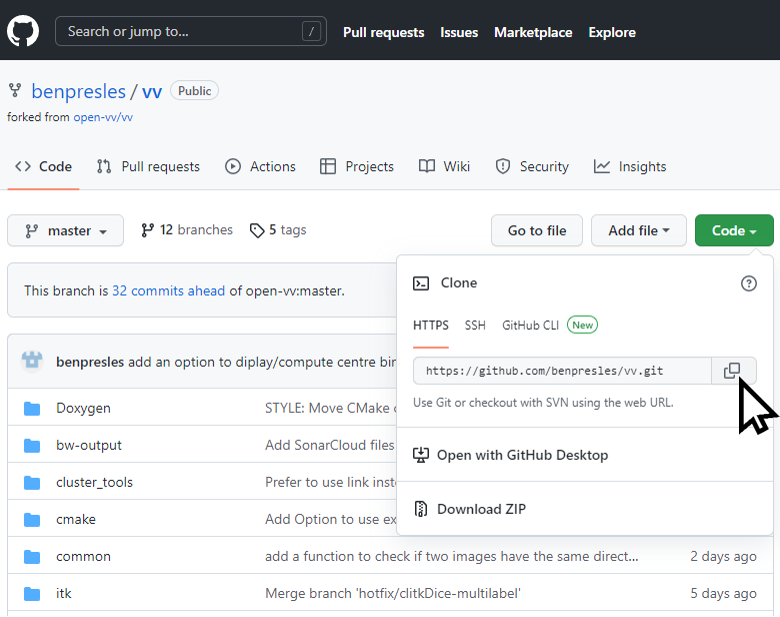
Task: Toggle the green Code dropdown button
Action: (734, 230)
